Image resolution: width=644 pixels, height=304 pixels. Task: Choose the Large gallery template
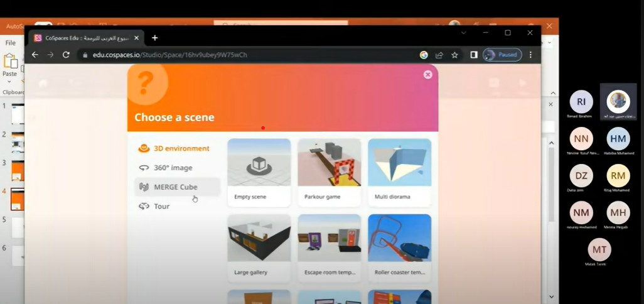point(259,247)
